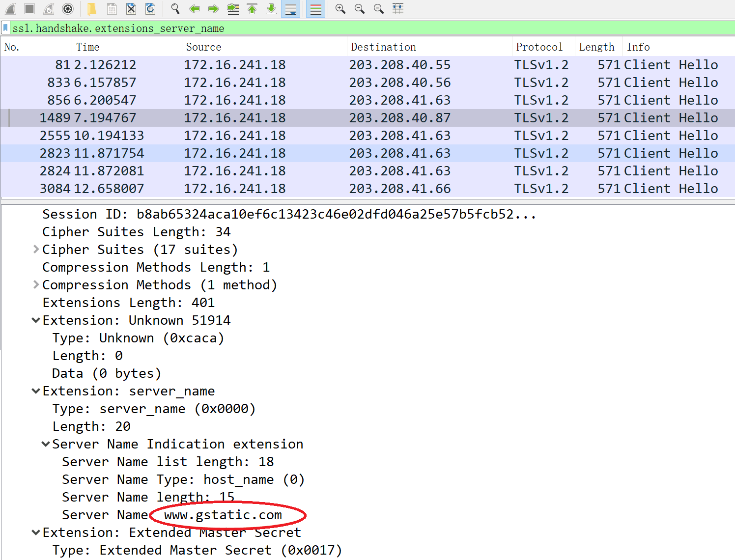The width and height of the screenshot is (735, 560).
Task: Close the capture file using X icon
Action: coord(131,9)
